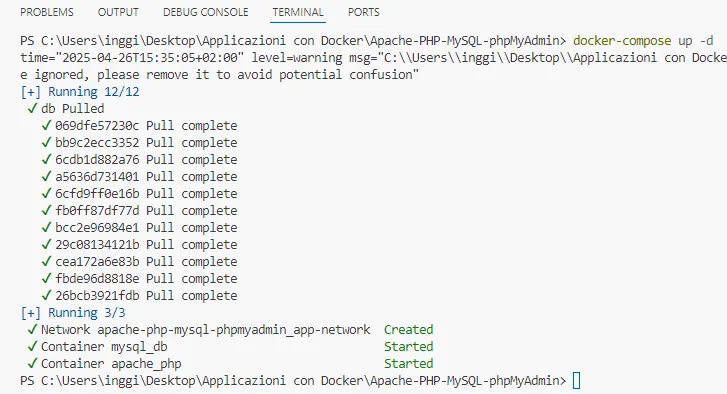Click the checkmark next to Container apache_php
This screenshot has width=727, height=394.
click(32, 363)
